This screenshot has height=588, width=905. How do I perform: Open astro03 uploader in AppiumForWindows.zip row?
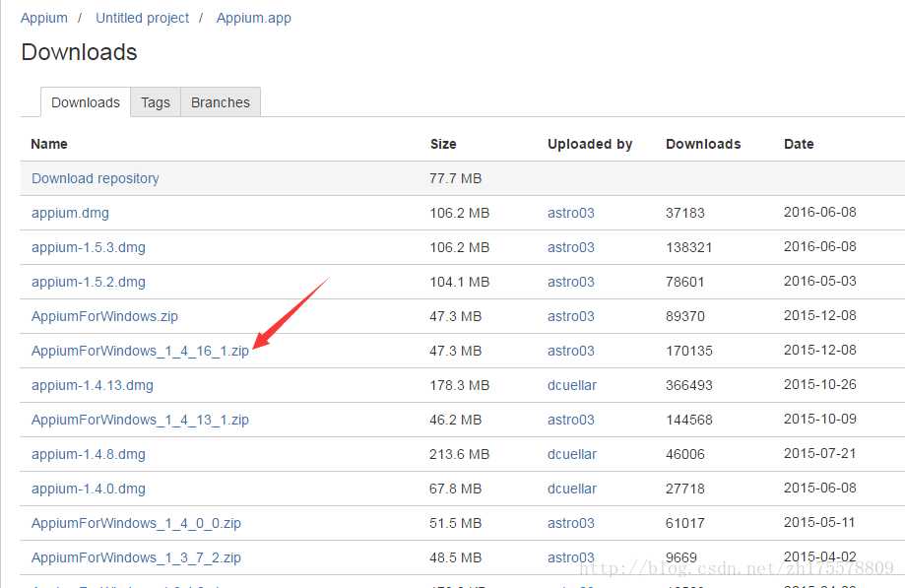[x=571, y=316]
